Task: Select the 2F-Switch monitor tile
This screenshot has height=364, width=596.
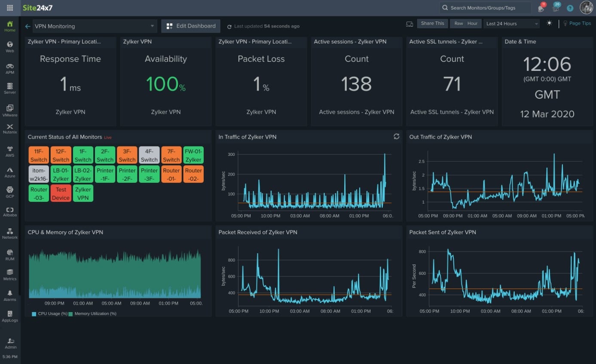Action: (x=105, y=155)
